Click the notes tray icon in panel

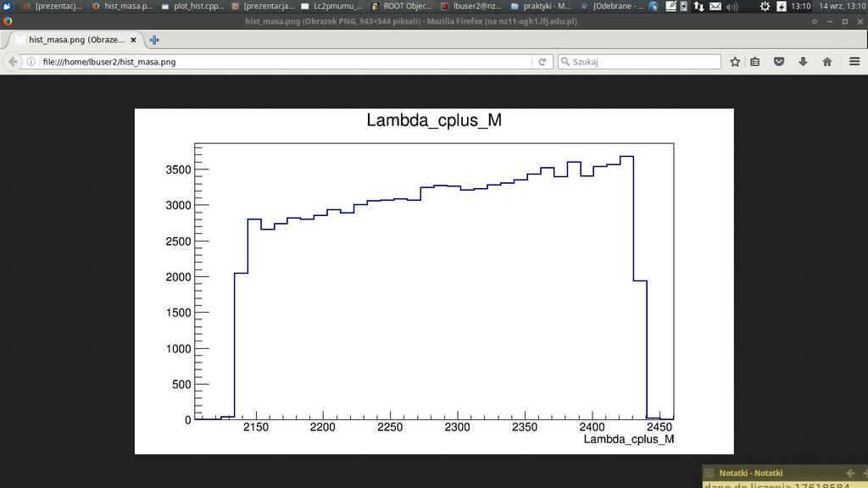670,6
